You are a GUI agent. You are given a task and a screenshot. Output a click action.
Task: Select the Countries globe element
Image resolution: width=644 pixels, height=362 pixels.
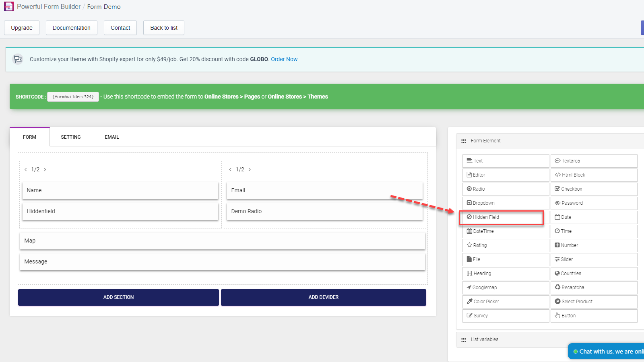tap(557, 274)
